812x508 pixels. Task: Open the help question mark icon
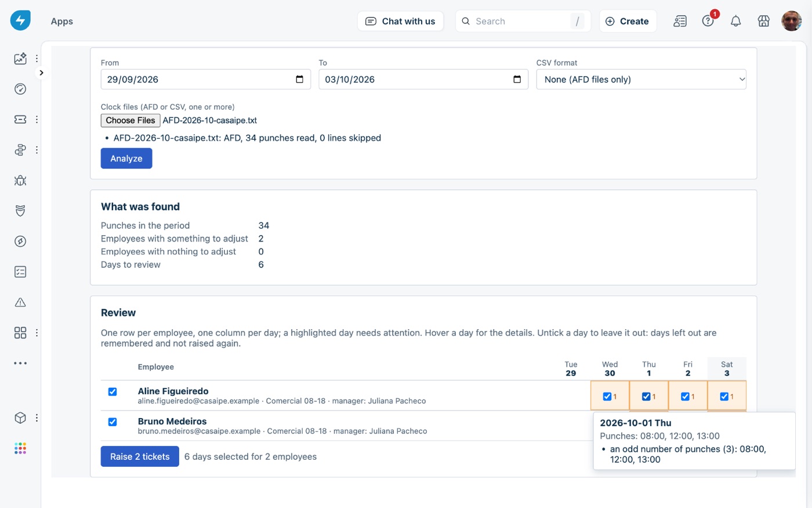[x=708, y=21]
